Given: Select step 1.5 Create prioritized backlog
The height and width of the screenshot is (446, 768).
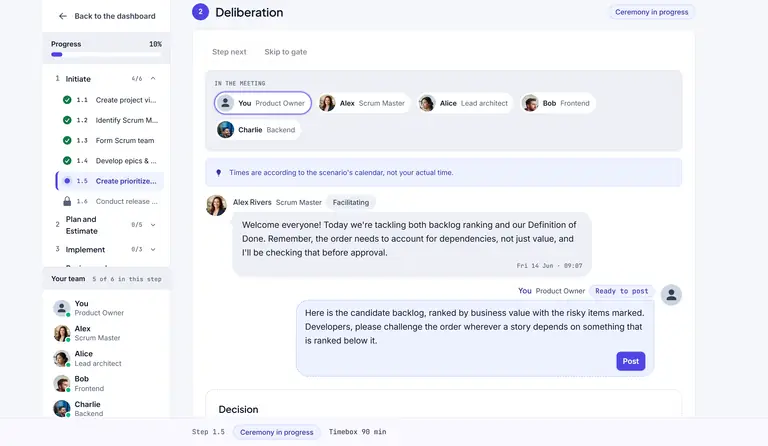Looking at the screenshot, I should pyautogui.click(x=110, y=181).
